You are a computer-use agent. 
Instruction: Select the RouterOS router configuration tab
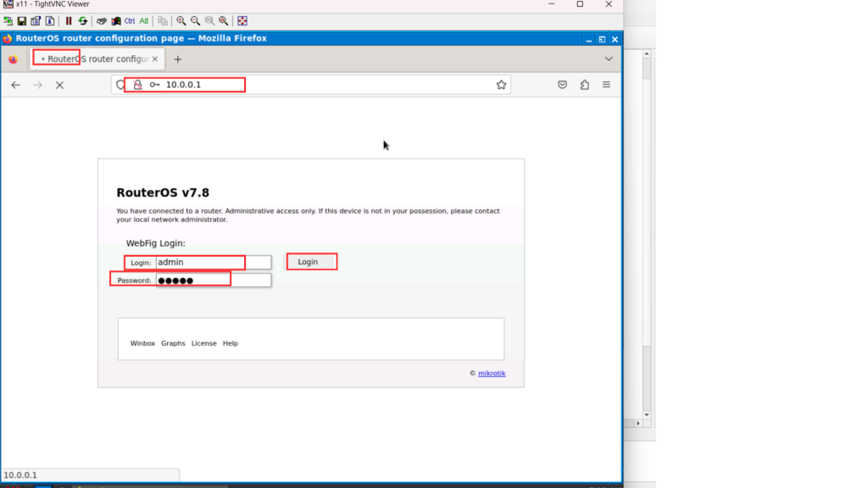[x=97, y=59]
